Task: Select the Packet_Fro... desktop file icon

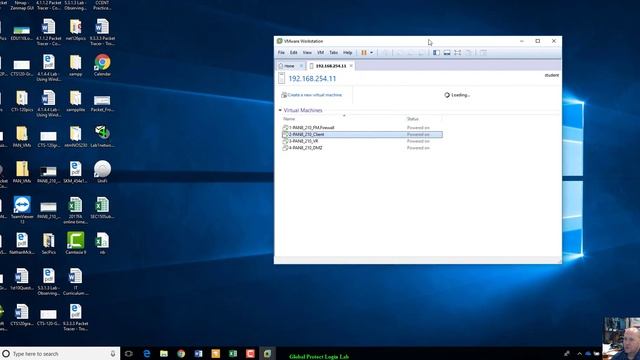Action: tap(102, 102)
